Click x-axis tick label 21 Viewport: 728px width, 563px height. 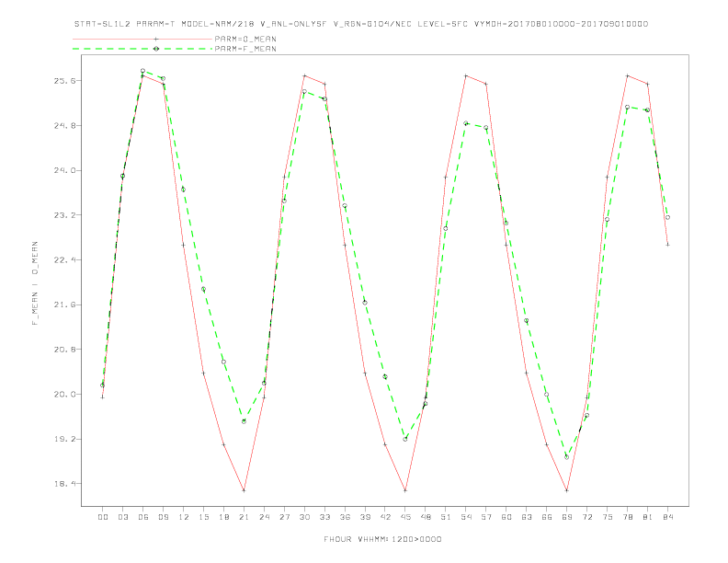pos(244,517)
